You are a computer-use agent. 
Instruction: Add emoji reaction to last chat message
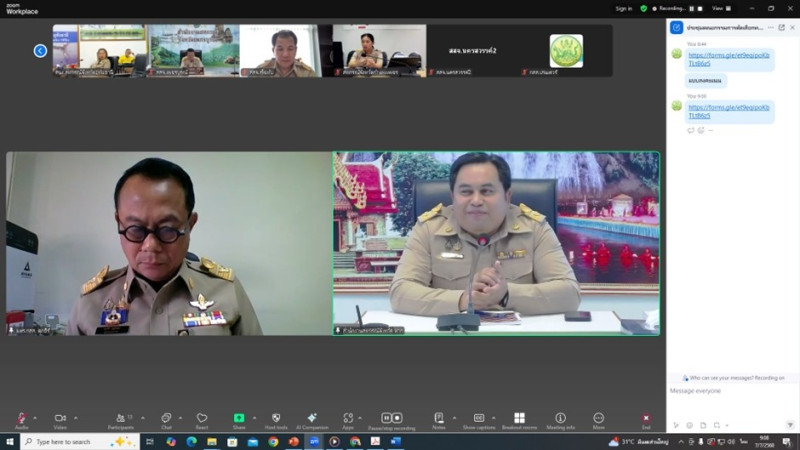[x=701, y=131]
